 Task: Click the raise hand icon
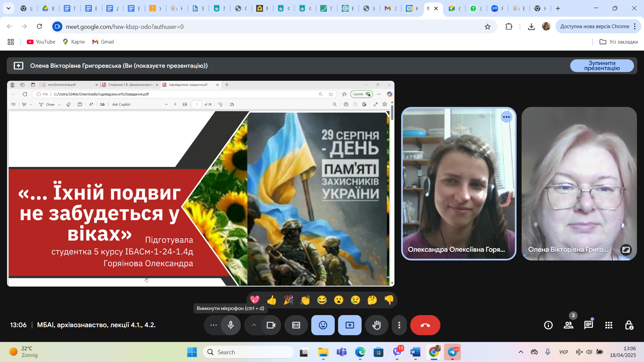[377, 325]
